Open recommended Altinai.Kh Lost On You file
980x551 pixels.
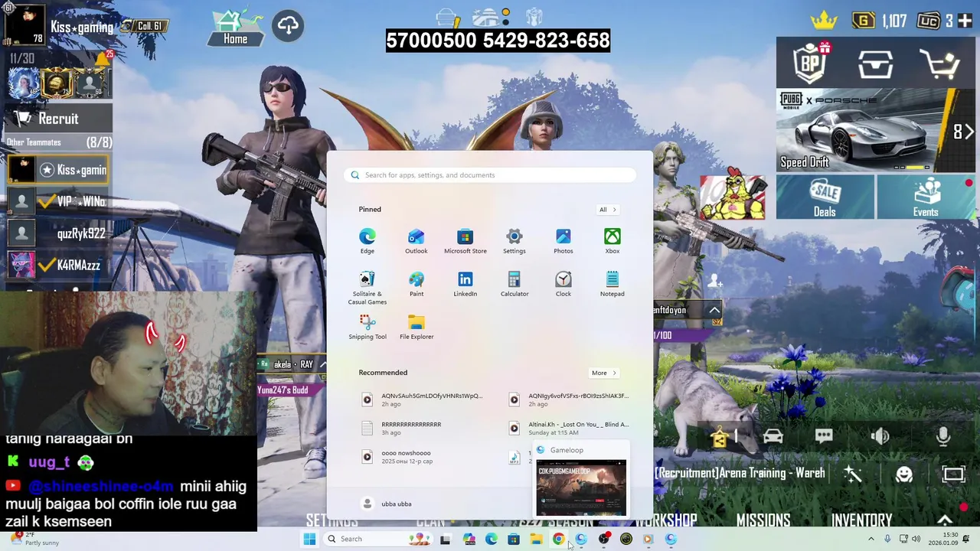click(x=570, y=428)
